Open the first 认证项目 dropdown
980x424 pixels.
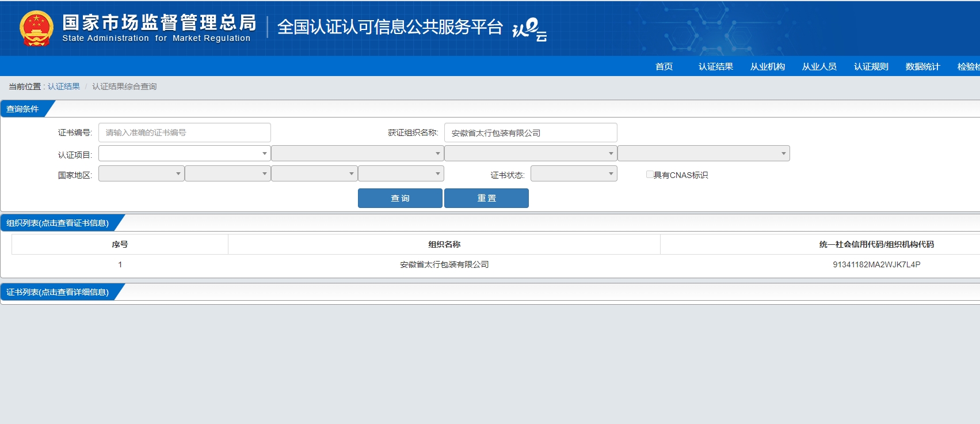point(185,153)
